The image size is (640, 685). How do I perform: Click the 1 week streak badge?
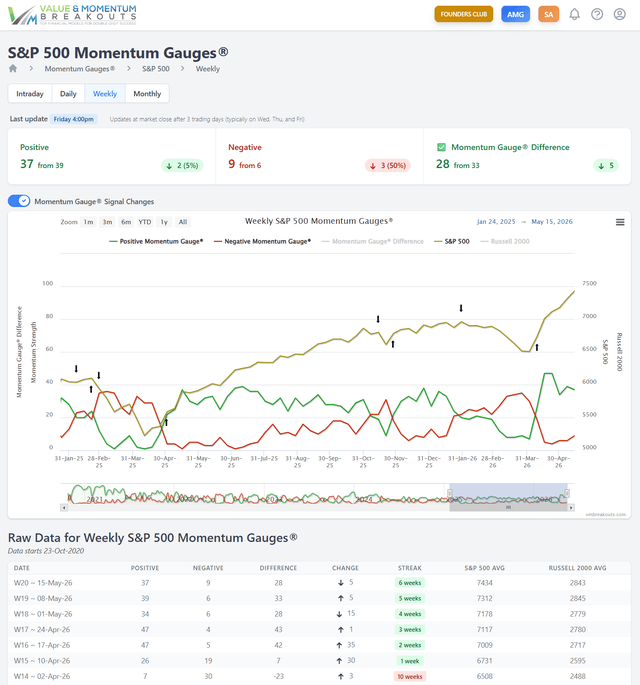coord(410,661)
